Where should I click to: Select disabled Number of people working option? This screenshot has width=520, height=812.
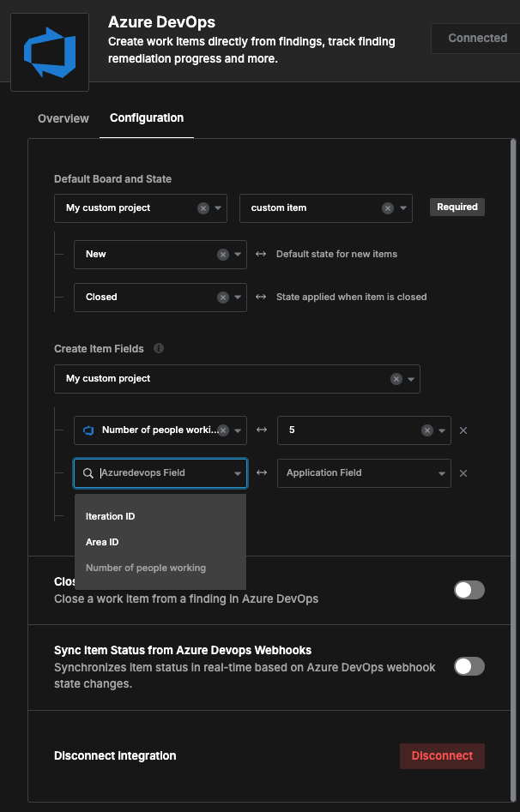point(160,568)
